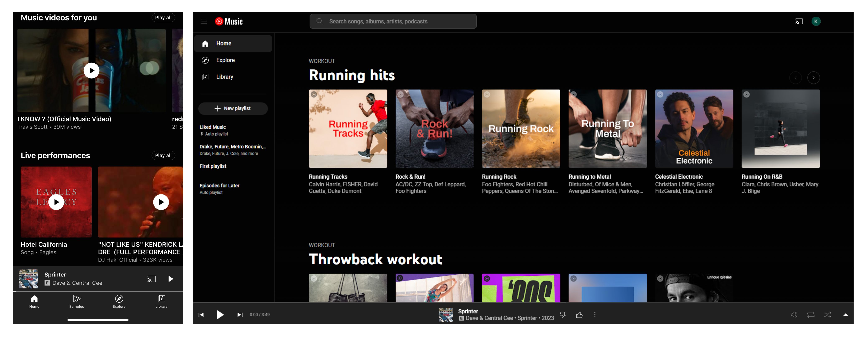Toggle play/pause for Sprinter
This screenshot has height=340, width=868.
pos(219,315)
